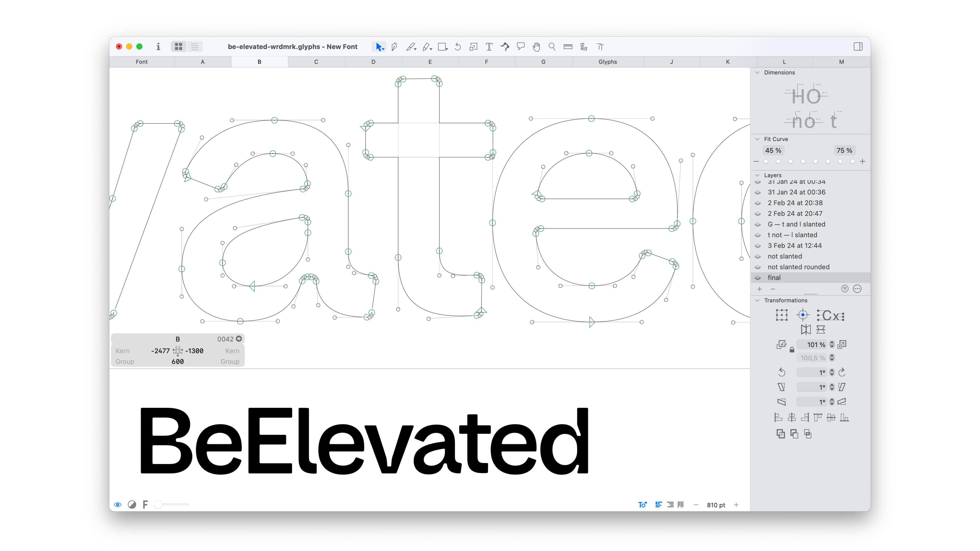
Task: Select 'G — t and l slanted' layer
Action: (810, 224)
